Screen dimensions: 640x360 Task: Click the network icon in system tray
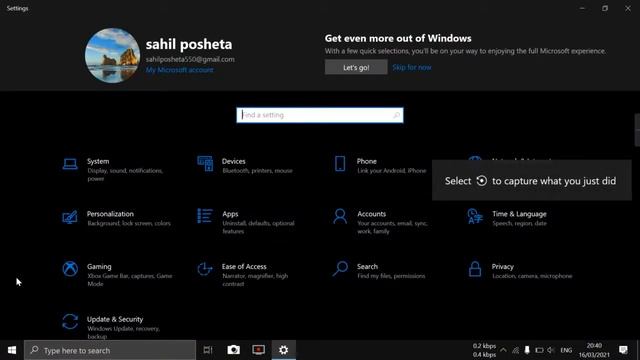(x=516, y=350)
